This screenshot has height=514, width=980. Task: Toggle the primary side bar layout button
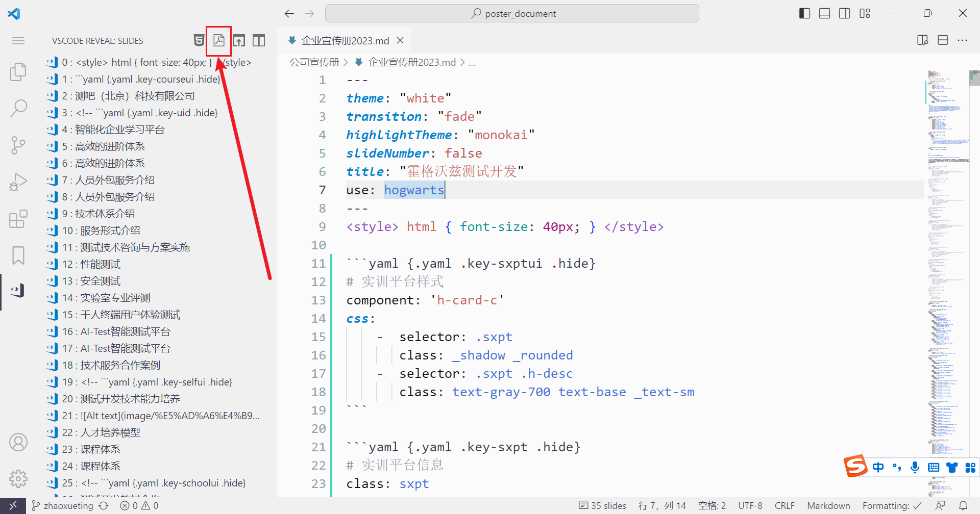pyautogui.click(x=804, y=13)
